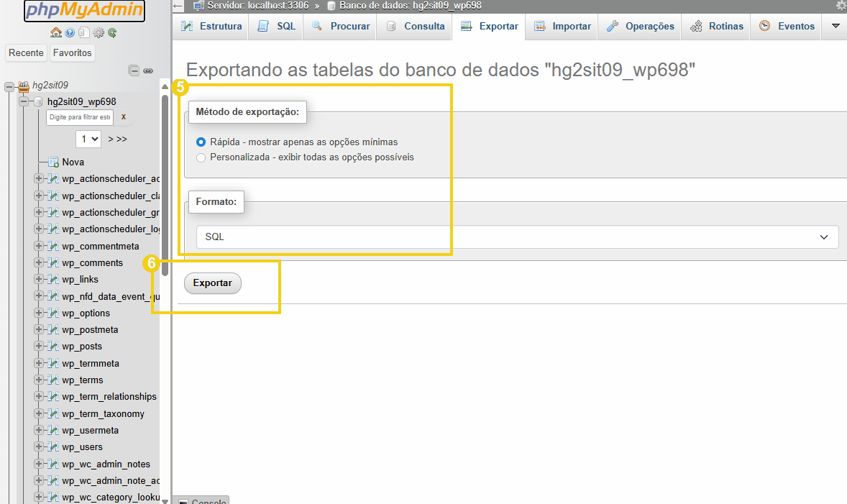Clear the table filter with X
Image resolution: width=847 pixels, height=504 pixels.
pyautogui.click(x=123, y=116)
